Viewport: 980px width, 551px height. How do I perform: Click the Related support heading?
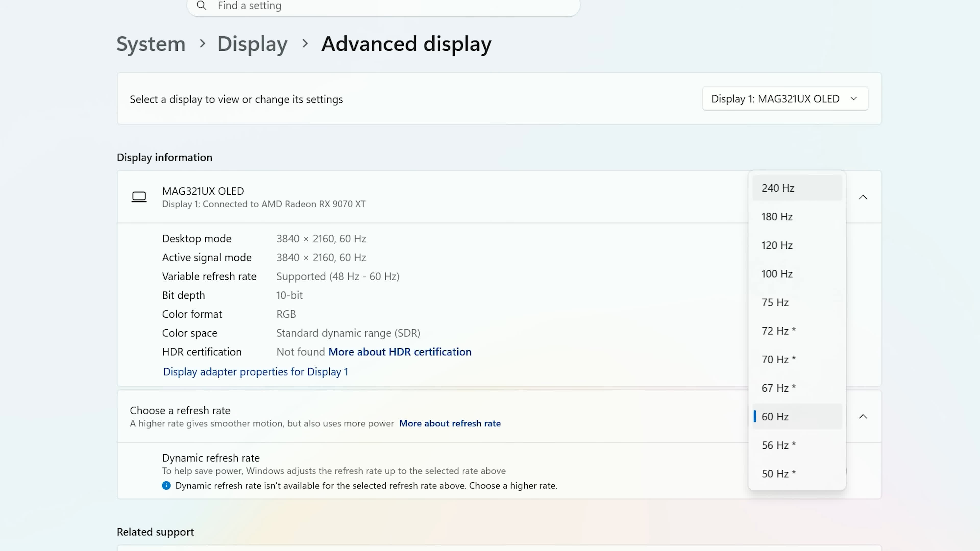pyautogui.click(x=155, y=532)
